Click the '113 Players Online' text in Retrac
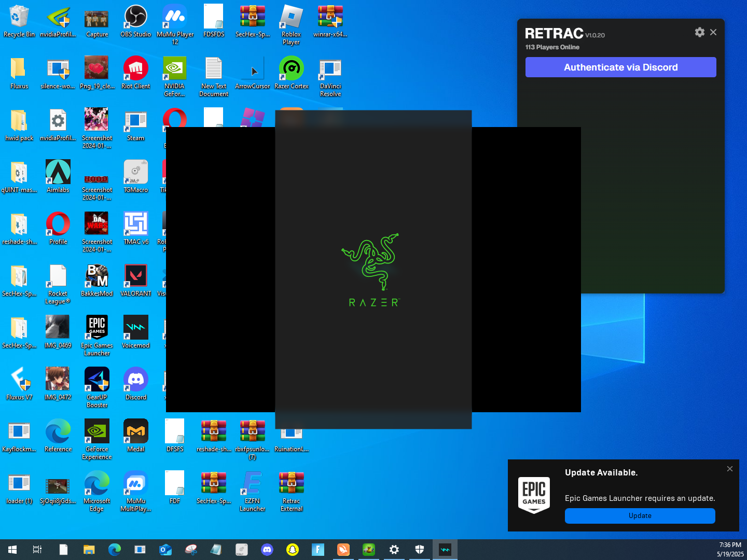 (x=552, y=47)
